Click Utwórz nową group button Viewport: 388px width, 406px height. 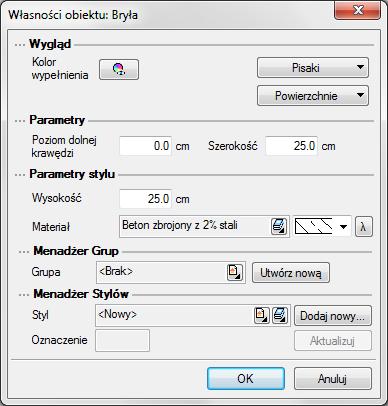[x=291, y=273]
